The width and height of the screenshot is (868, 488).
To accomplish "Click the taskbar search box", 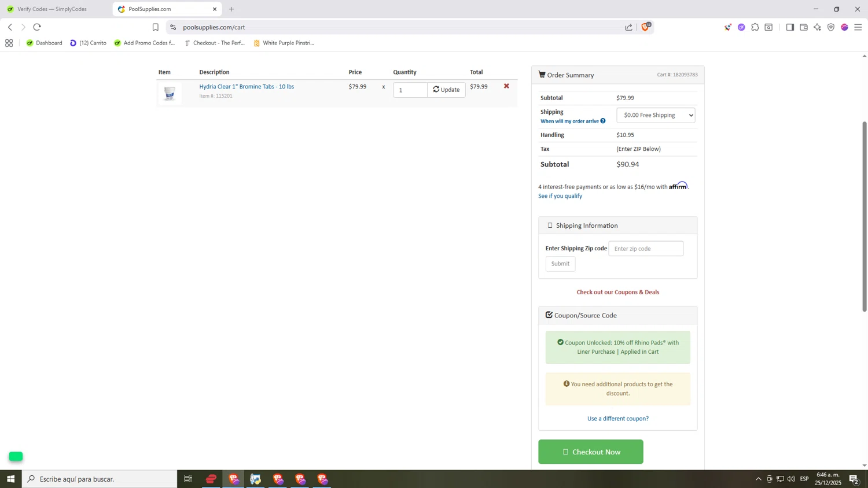I will (100, 479).
